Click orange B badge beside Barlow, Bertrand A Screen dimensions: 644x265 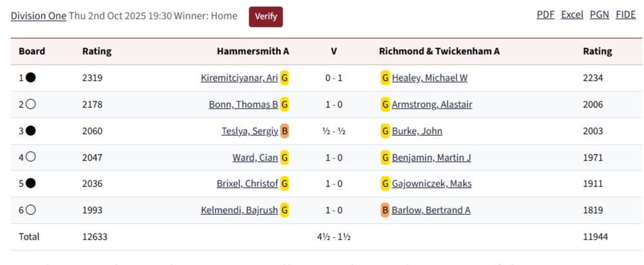385,210
